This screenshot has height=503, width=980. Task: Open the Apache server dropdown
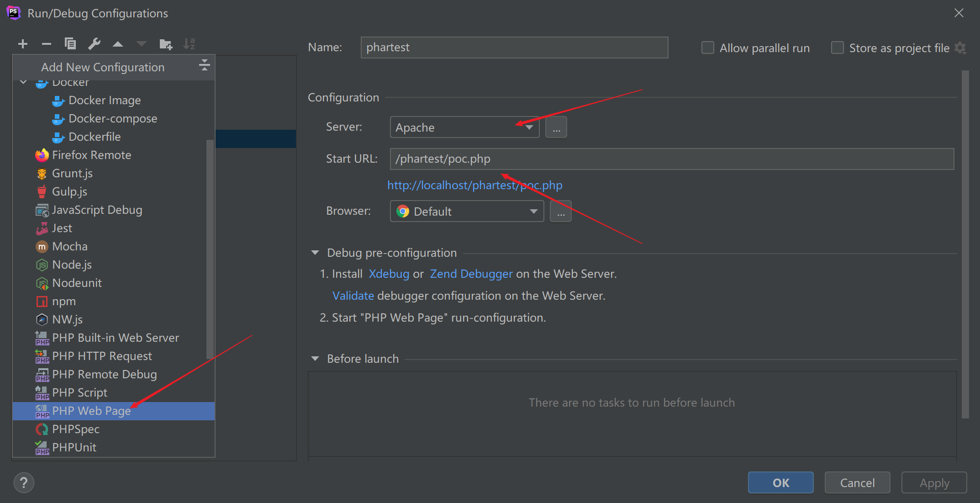(x=464, y=127)
